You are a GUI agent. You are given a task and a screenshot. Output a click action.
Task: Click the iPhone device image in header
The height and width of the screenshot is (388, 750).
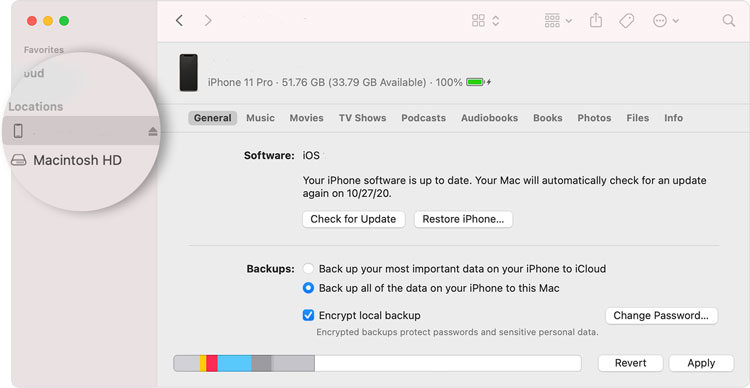coord(188,73)
